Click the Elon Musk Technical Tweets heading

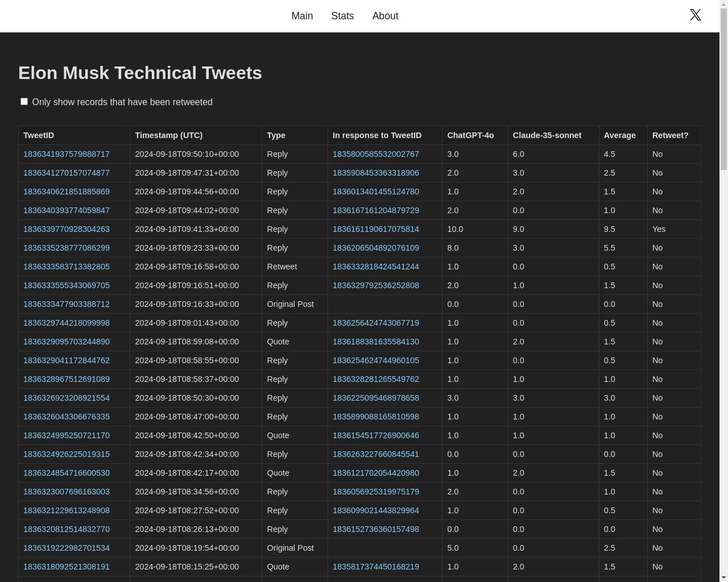coord(140,73)
